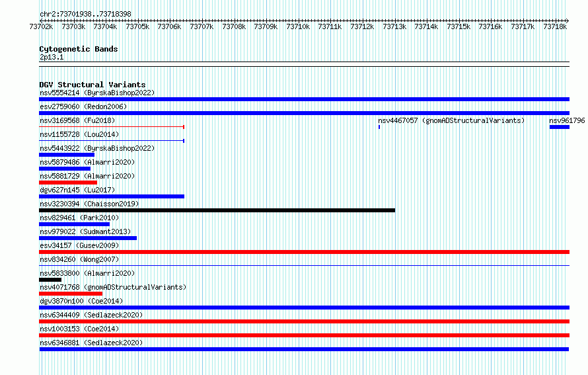Screen dimensions: 588x375
Task: Click the nsv5554214 (ByrskaBishop2022) variant label
Action: click(97, 93)
